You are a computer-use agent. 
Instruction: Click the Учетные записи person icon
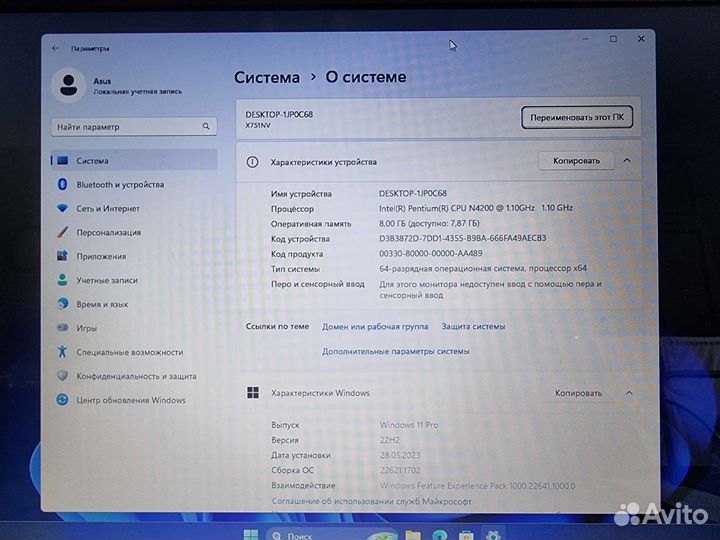click(x=62, y=280)
